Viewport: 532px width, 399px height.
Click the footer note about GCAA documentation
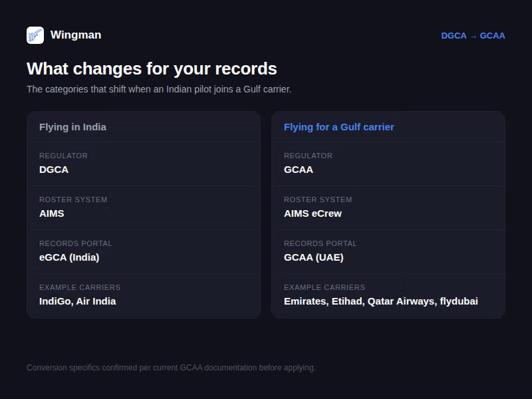pos(171,368)
